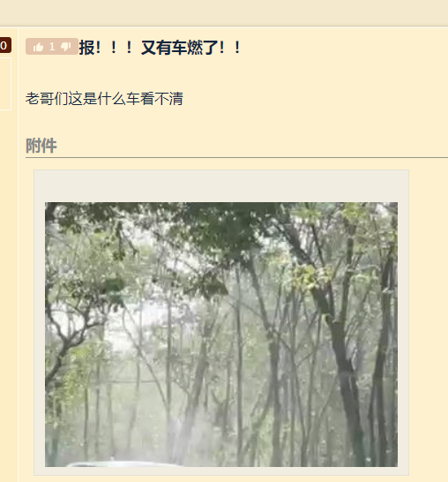Open the post title 报!!!又有车燃了
The image size is (448, 482).
click(160, 48)
